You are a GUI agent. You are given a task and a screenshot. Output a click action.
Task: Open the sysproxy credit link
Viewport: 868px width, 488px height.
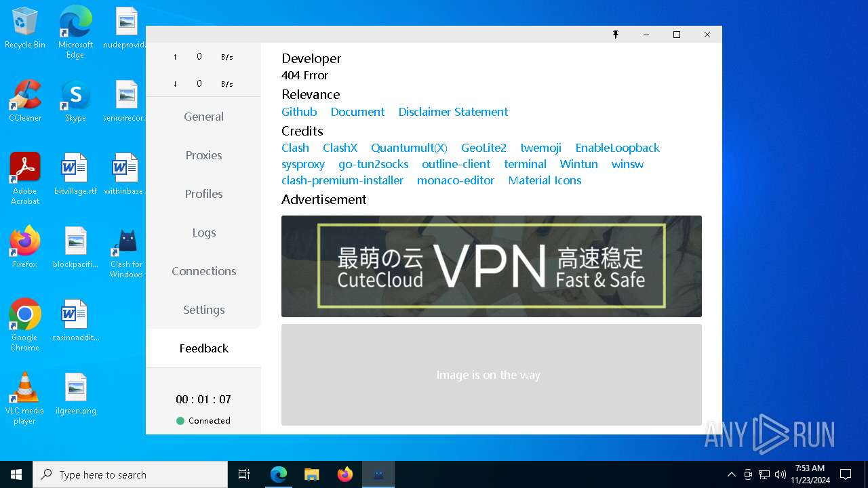coord(303,164)
